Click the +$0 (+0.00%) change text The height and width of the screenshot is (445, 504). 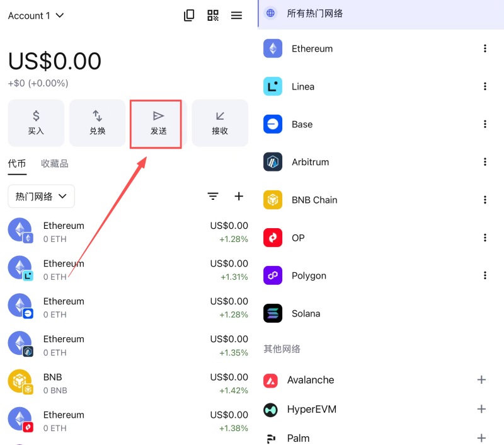pos(38,83)
